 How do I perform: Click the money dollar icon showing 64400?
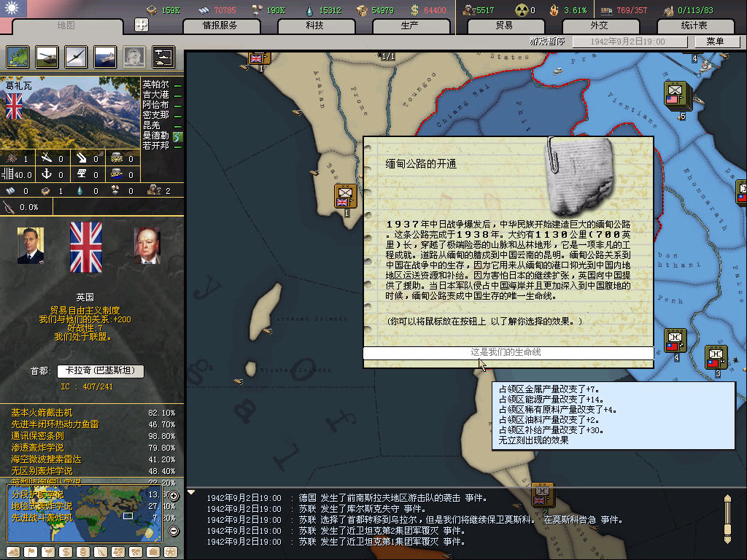[x=414, y=10]
